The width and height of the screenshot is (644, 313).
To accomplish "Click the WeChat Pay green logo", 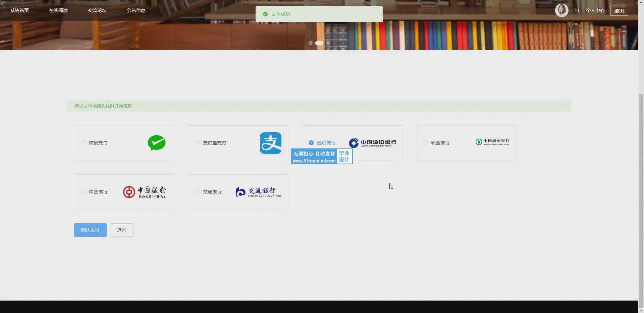I will pos(157,143).
